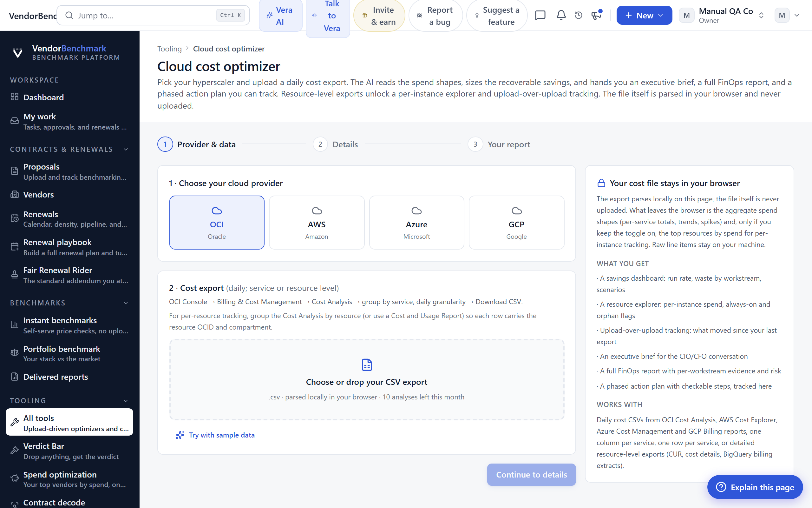Click the M workspace avatar
812x508 pixels.
(x=686, y=16)
